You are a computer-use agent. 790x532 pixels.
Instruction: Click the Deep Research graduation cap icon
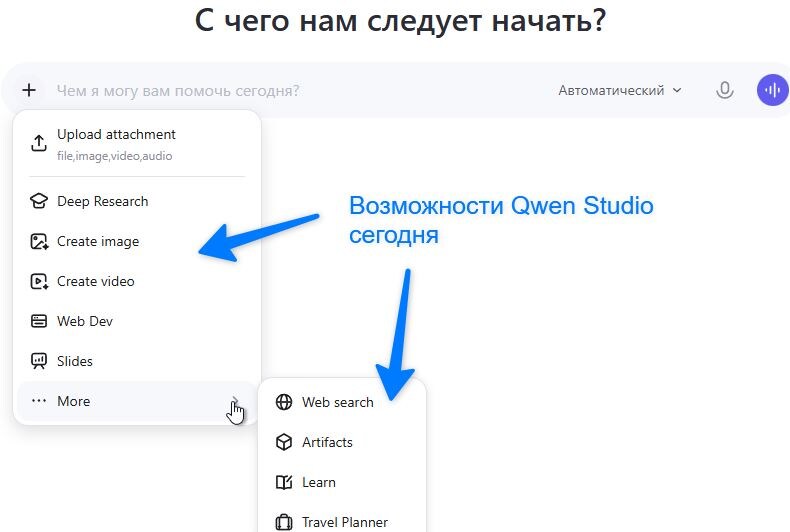39,201
